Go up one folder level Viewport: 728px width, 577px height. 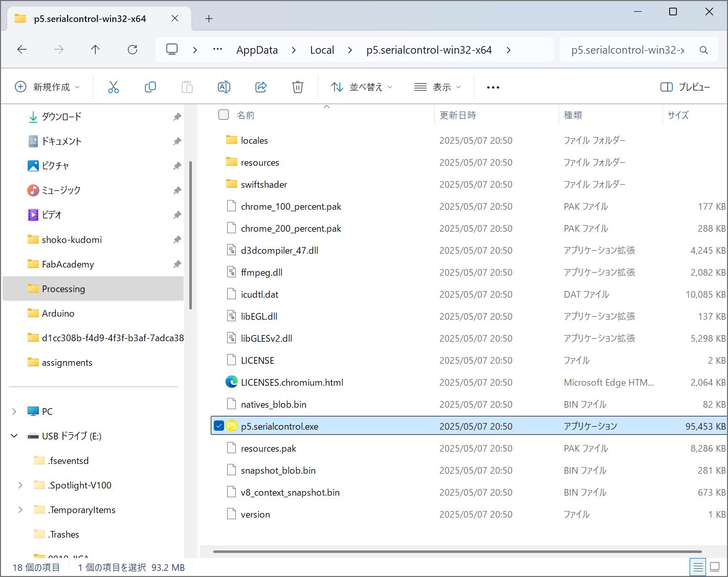(95, 50)
